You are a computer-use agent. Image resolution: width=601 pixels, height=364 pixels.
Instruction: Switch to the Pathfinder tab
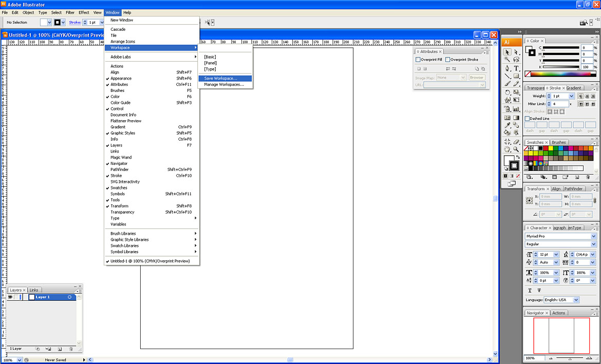tap(573, 188)
